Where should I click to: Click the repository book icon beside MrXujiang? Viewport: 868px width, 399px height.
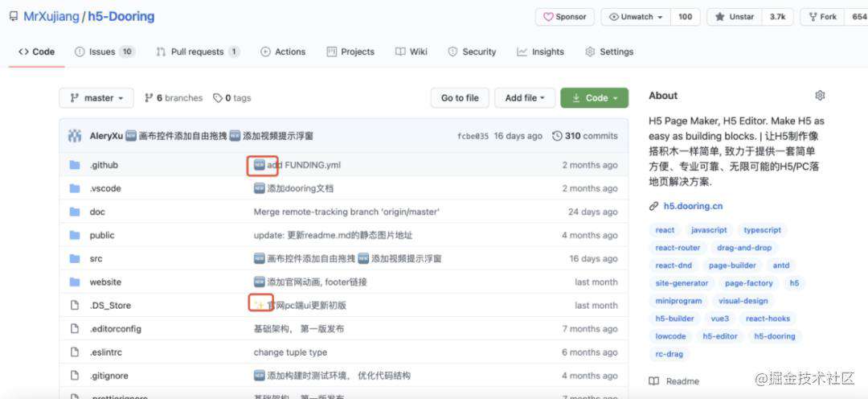point(14,17)
